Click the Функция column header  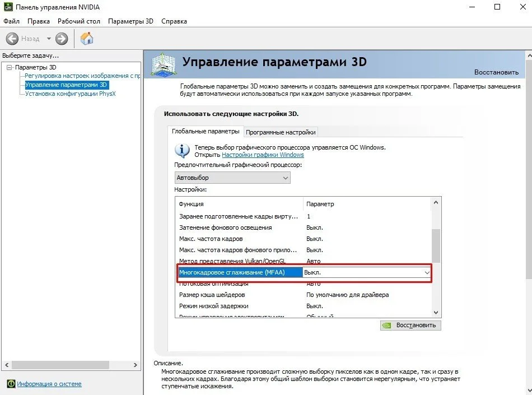click(x=239, y=204)
